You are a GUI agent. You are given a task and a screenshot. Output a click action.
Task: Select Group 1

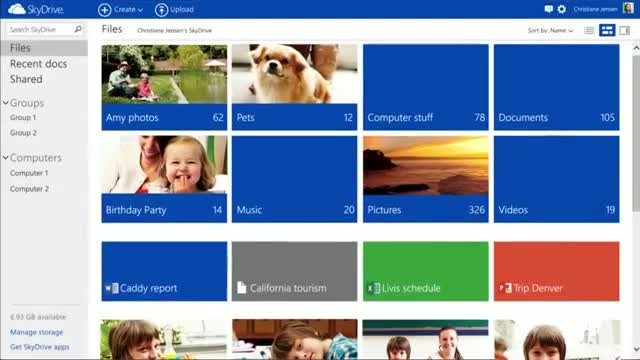[x=23, y=118]
